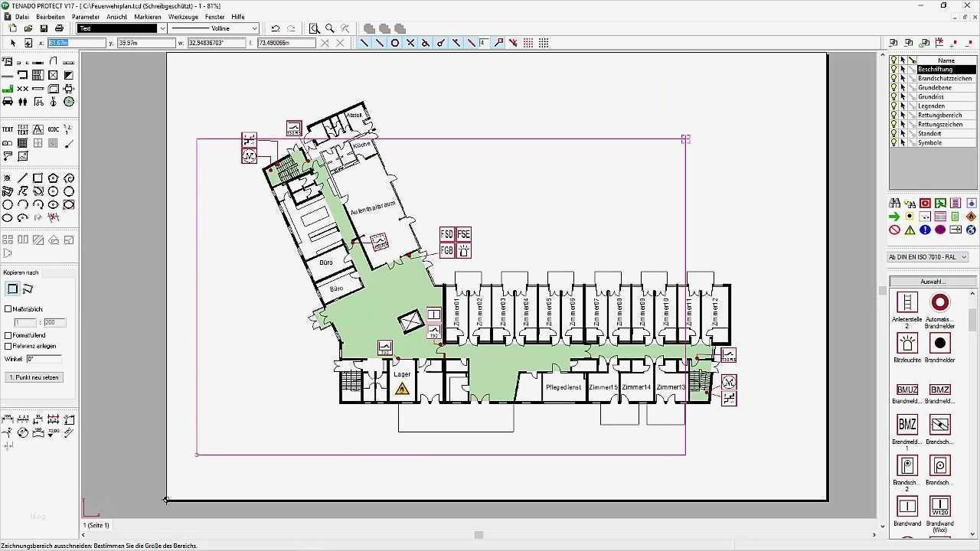Toggle visibility bulb of Symbole layer
The width and height of the screenshot is (980, 551).
tap(893, 142)
